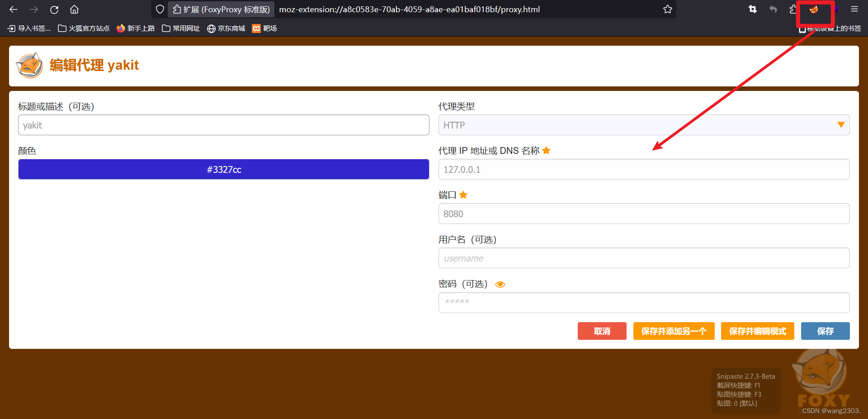
Task: Click the blue 保存 button
Action: coord(826,331)
